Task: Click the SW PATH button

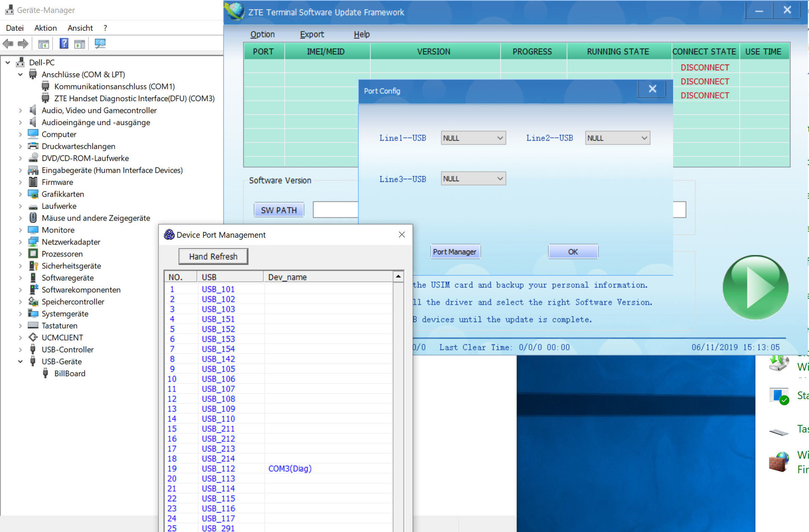Action: (279, 210)
